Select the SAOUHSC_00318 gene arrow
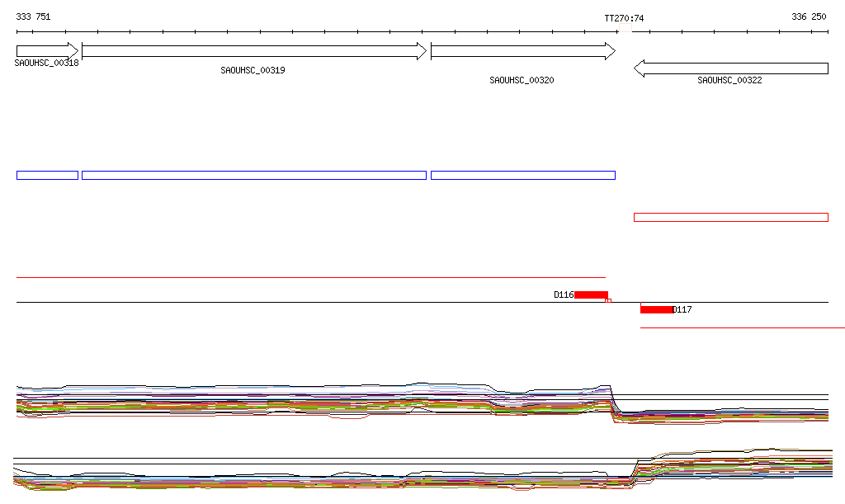845x504 pixels. [x=47, y=51]
